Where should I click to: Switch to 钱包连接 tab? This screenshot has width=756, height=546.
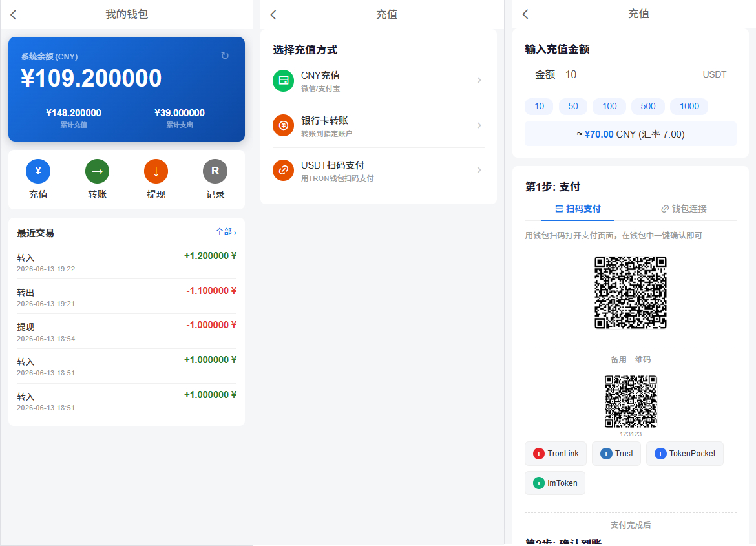coord(684,209)
